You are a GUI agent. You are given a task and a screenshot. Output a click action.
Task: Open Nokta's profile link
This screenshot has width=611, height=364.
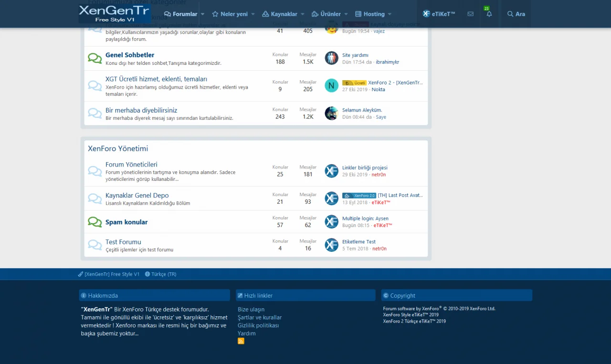click(378, 90)
